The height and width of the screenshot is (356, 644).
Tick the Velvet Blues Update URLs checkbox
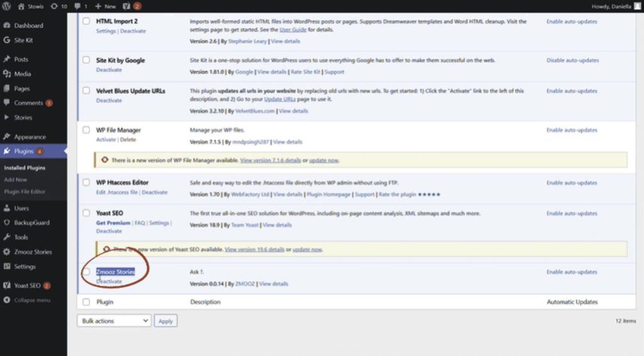[86, 91]
